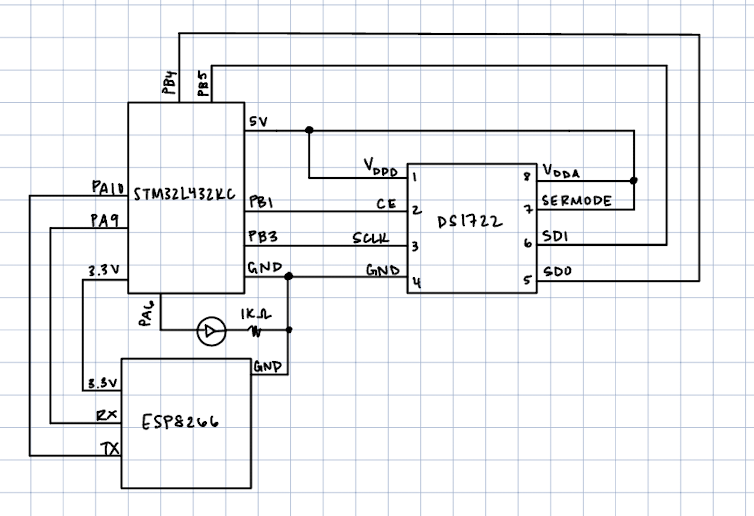Click the SERMODE label near pin 7

(x=577, y=201)
